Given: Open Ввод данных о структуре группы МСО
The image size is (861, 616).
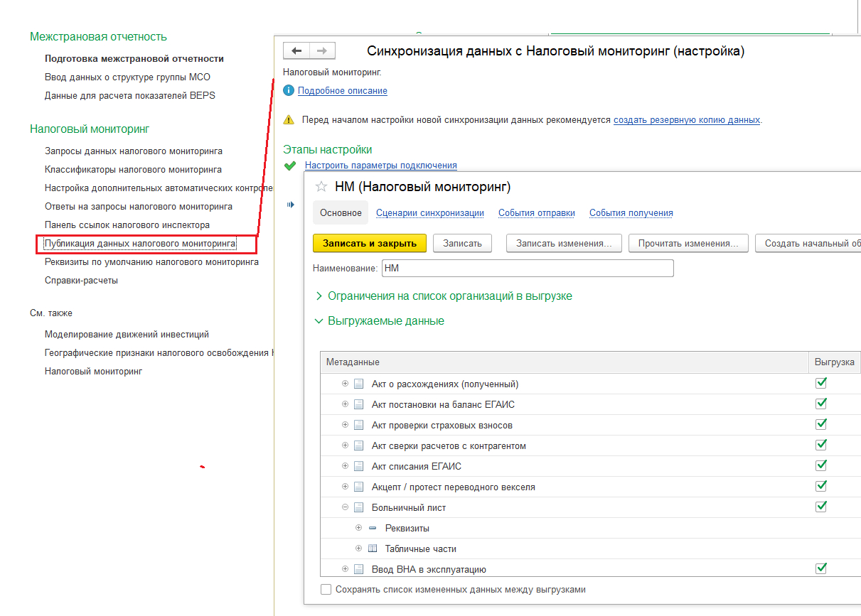Looking at the screenshot, I should pos(127,77).
